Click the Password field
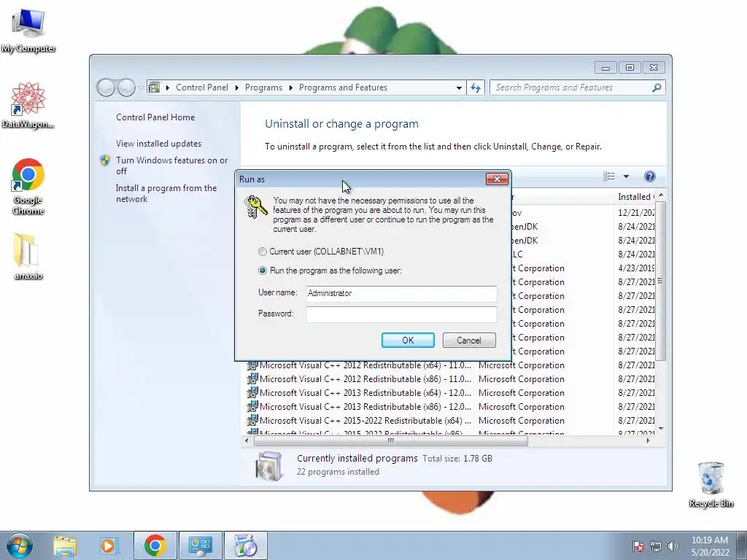 401,314
